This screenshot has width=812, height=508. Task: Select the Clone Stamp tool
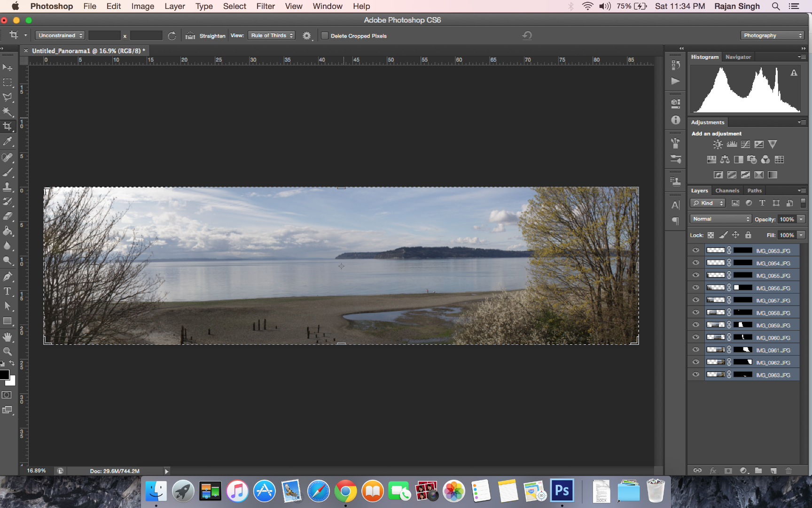pyautogui.click(x=8, y=187)
